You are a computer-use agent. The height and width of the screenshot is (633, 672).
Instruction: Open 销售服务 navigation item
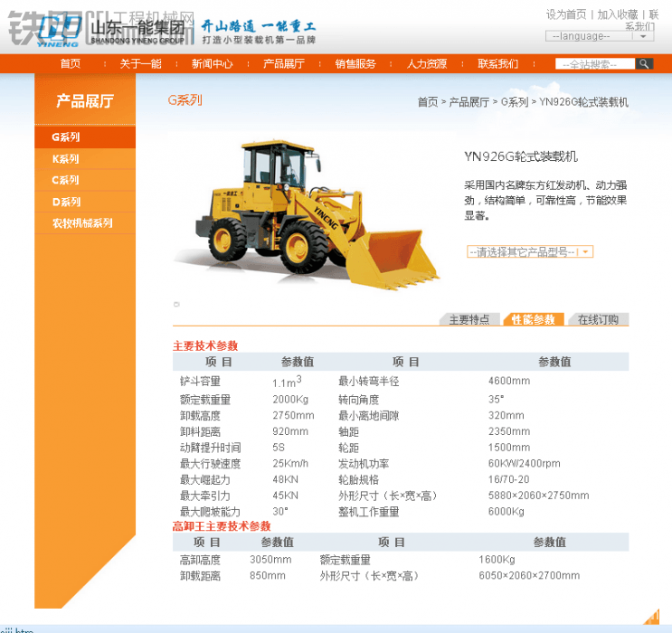355,64
